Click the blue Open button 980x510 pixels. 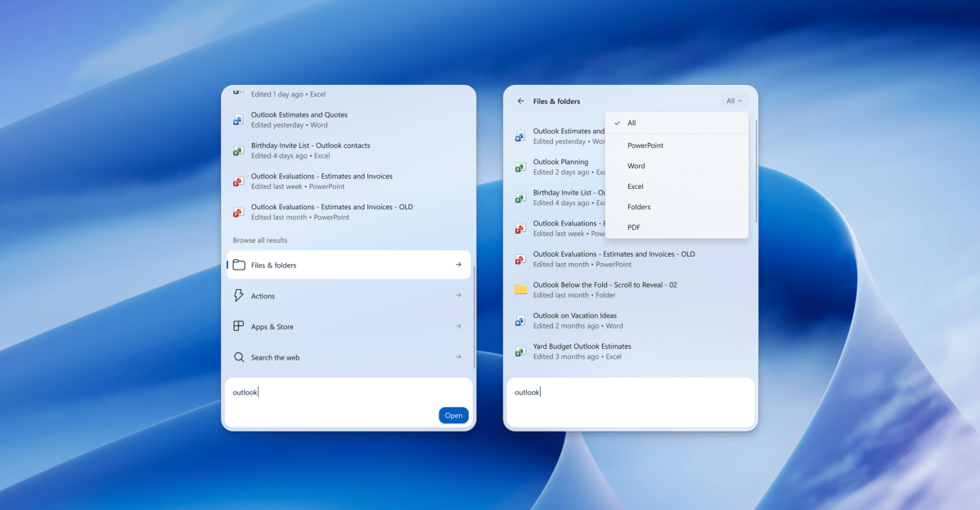[x=454, y=415]
